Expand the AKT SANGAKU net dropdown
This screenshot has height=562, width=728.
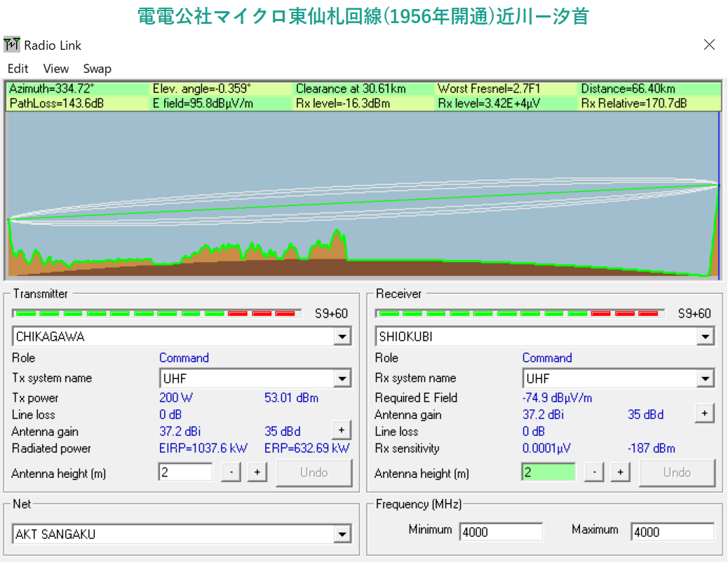pyautogui.click(x=342, y=534)
